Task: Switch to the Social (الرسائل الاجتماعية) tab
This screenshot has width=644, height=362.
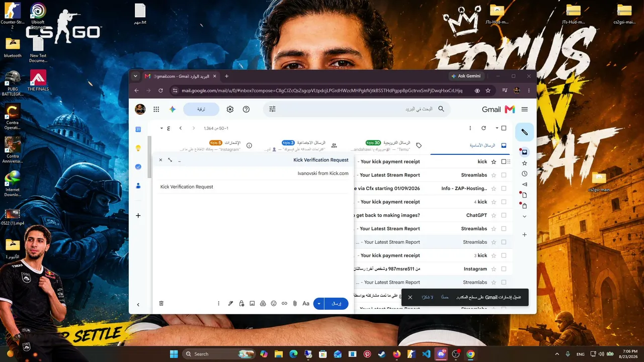Action: [303, 145]
